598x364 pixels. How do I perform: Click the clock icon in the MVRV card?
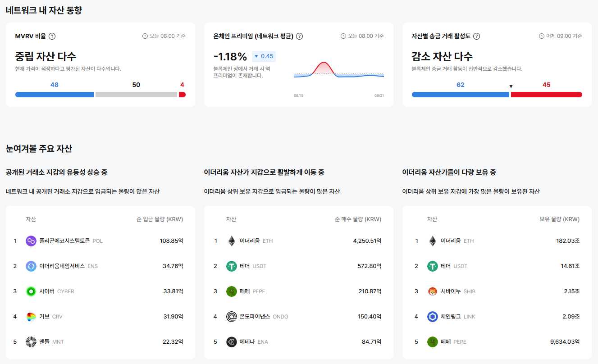(x=145, y=36)
